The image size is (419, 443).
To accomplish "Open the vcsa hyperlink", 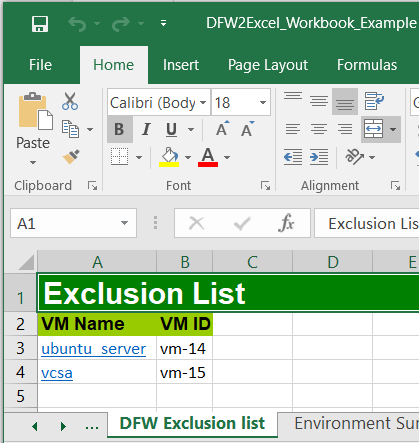I will click(x=57, y=373).
